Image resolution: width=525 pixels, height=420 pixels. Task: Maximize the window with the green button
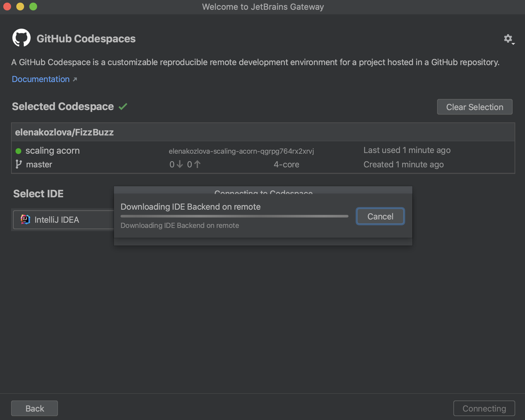[x=33, y=7]
